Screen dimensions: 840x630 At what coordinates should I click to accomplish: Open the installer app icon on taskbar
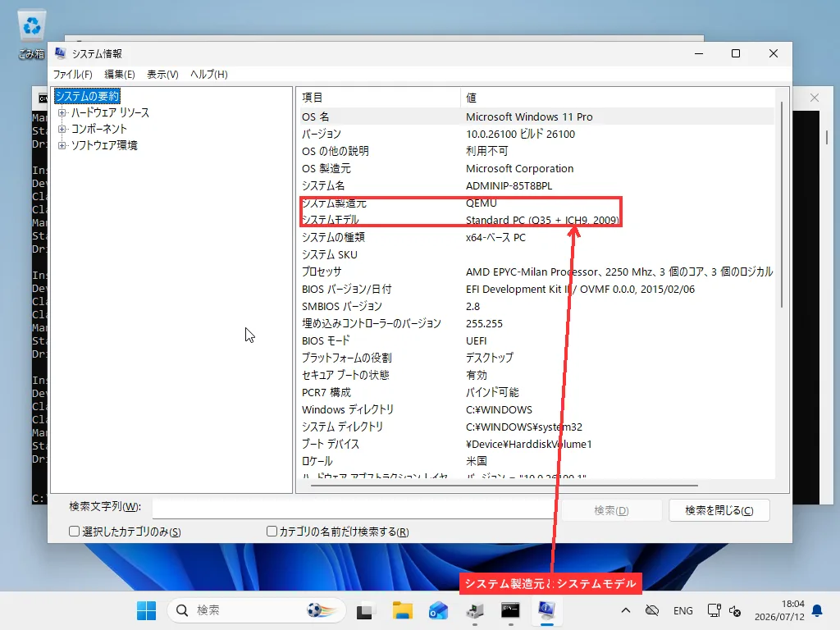point(475,610)
